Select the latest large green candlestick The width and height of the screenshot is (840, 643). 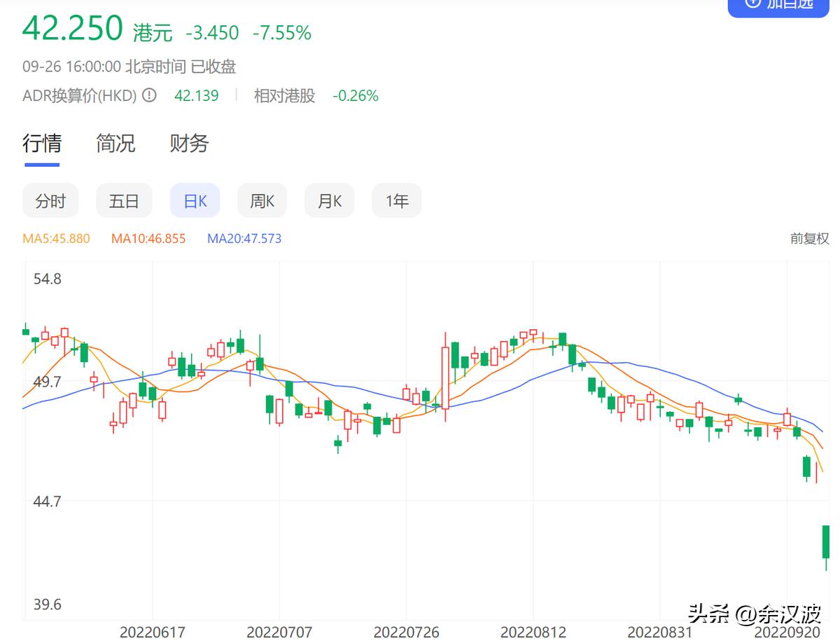click(826, 543)
